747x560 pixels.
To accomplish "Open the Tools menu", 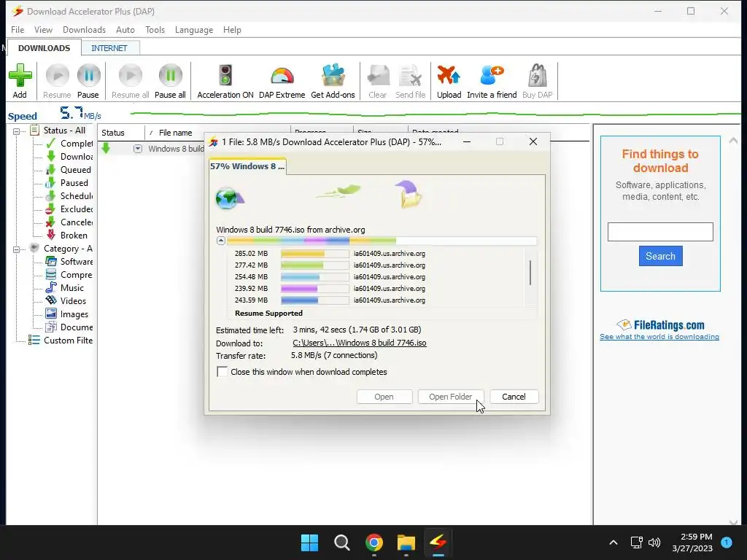I will coord(155,29).
